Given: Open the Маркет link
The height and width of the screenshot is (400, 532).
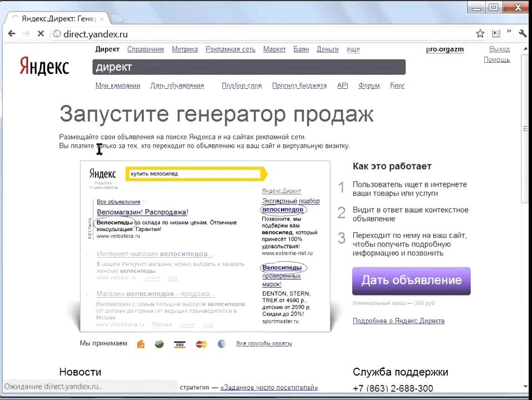Looking at the screenshot, I should coord(274,49).
